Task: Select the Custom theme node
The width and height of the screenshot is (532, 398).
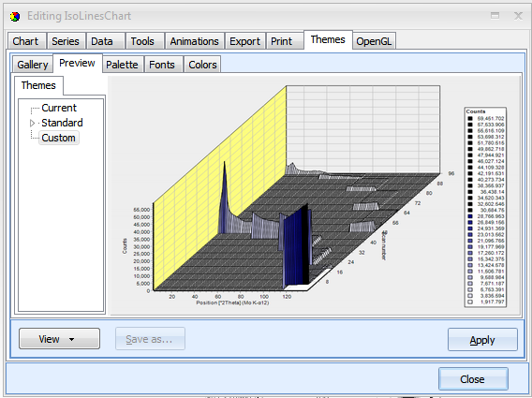Action: 59,138
